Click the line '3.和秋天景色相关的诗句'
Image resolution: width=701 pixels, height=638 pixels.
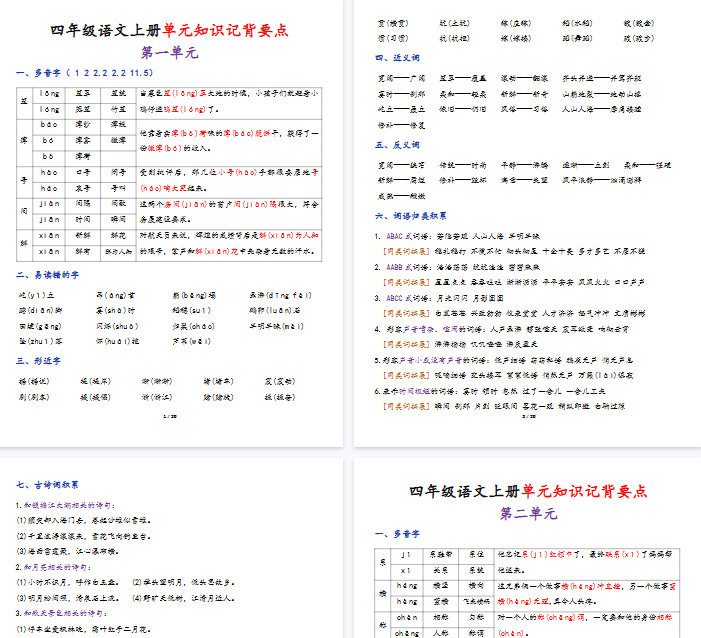coord(61,613)
